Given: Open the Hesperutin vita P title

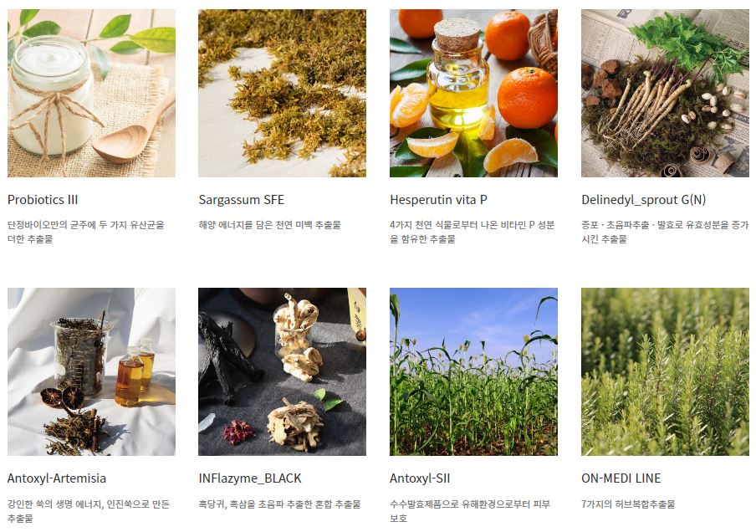Looking at the screenshot, I should pyautogui.click(x=438, y=200).
